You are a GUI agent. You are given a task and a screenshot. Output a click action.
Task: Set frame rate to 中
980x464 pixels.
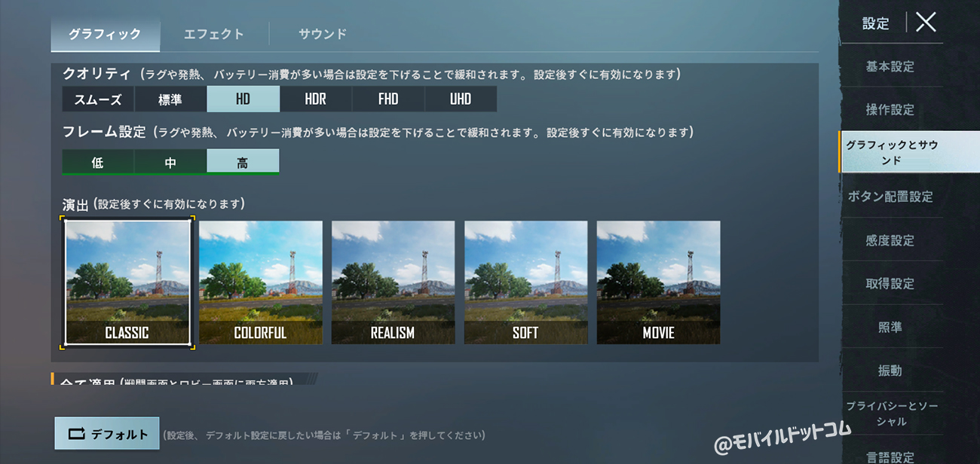(170, 162)
